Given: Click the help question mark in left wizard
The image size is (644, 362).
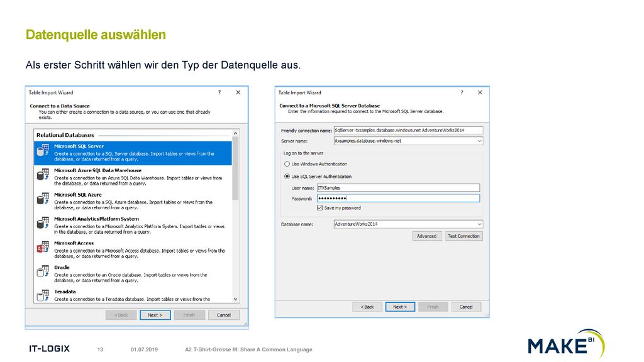Looking at the screenshot, I should pos(219,92).
